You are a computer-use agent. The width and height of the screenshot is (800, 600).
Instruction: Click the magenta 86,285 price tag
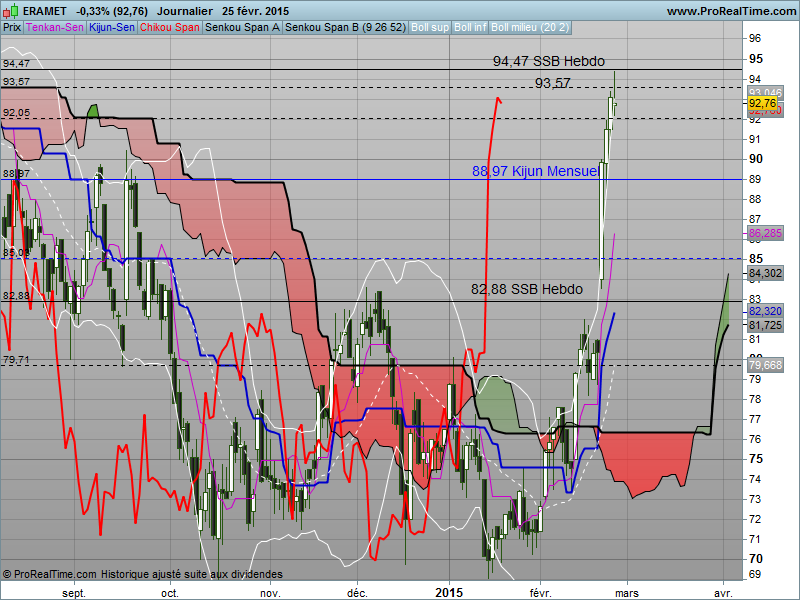[765, 234]
